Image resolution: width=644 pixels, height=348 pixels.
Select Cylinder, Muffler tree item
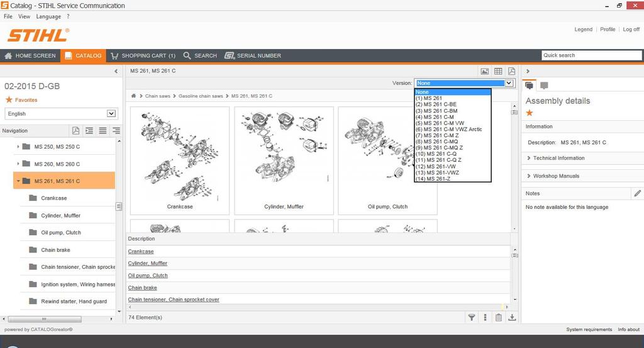[x=60, y=215]
